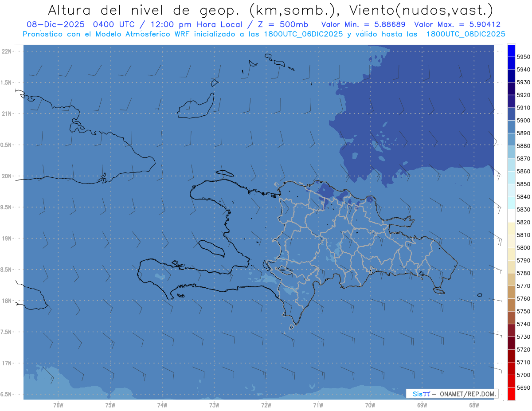Screen dimensions: 532x411
Task: Click the 5770 colorbar label
Action: (x=523, y=286)
